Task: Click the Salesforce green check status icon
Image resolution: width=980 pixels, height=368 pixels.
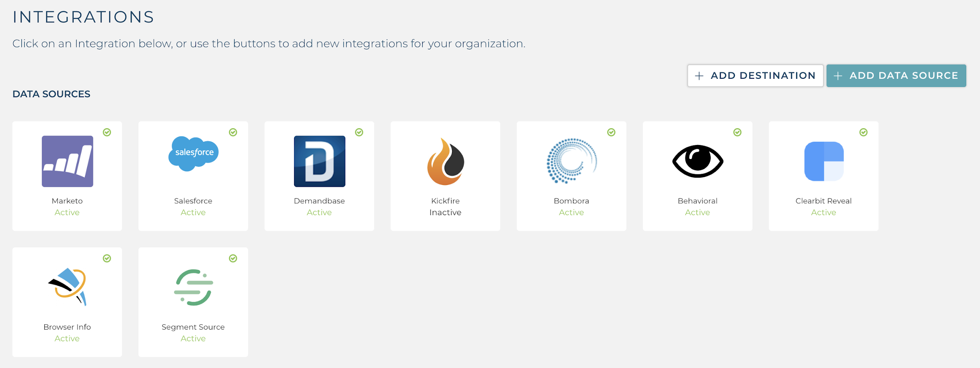Action: 233,132
